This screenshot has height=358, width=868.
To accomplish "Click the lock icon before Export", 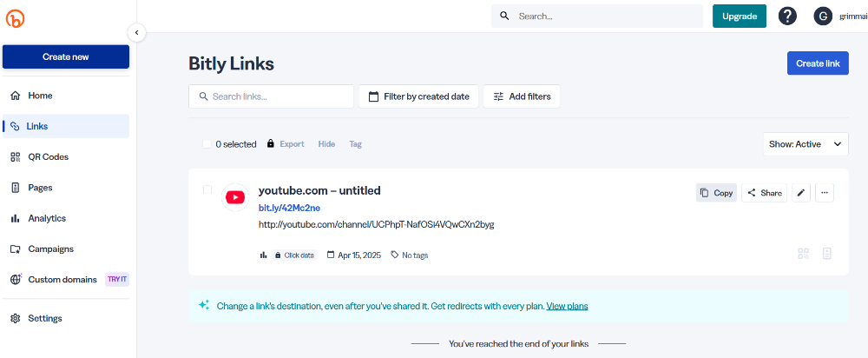I will [270, 143].
